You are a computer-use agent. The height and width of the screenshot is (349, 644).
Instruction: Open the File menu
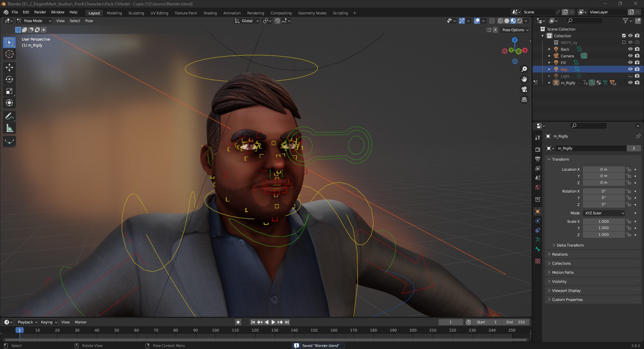15,12
